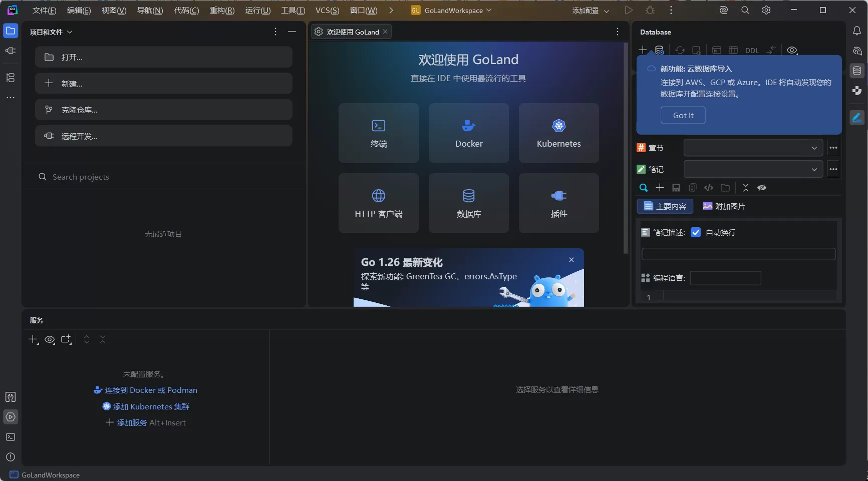Click the 编程语言 input field
The width and height of the screenshot is (868, 481).
point(725,278)
